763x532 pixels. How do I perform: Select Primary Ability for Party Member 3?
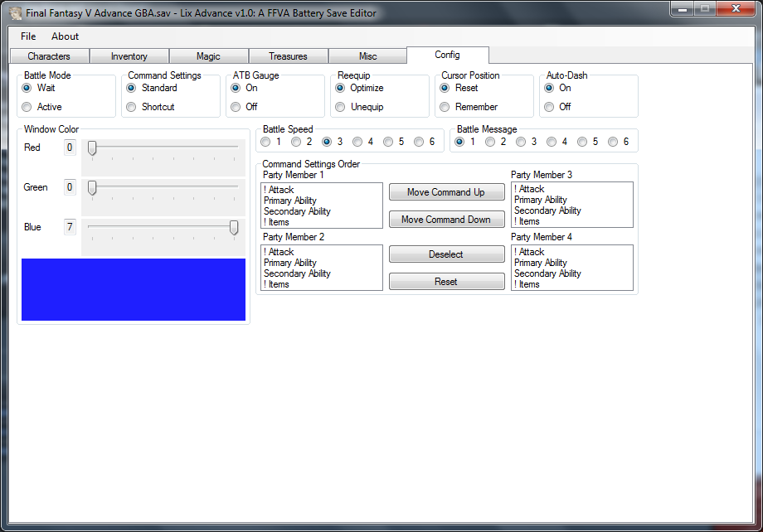coord(572,200)
